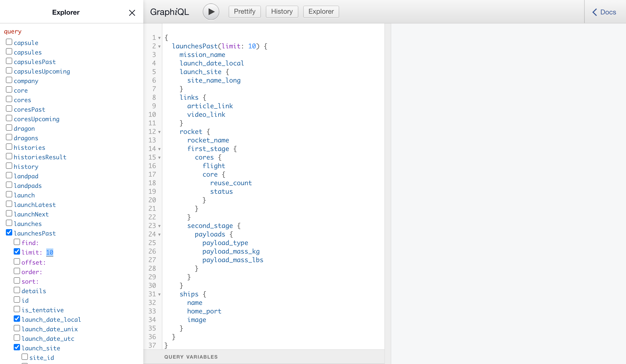626x364 pixels.
Task: Fold the first_stage block at line 14
Action: click(x=159, y=149)
